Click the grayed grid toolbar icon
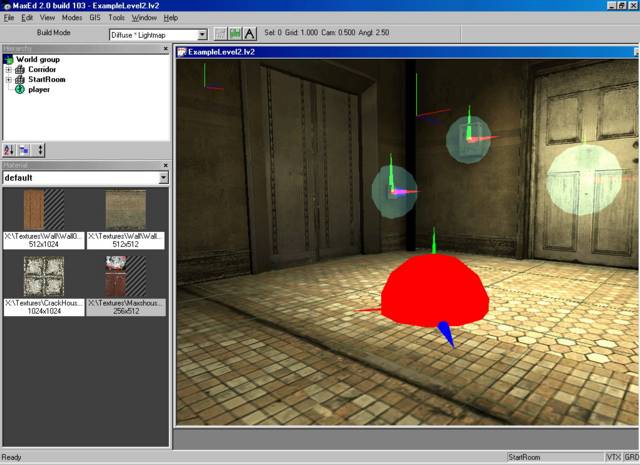Image resolution: width=640 pixels, height=465 pixels. click(x=220, y=33)
